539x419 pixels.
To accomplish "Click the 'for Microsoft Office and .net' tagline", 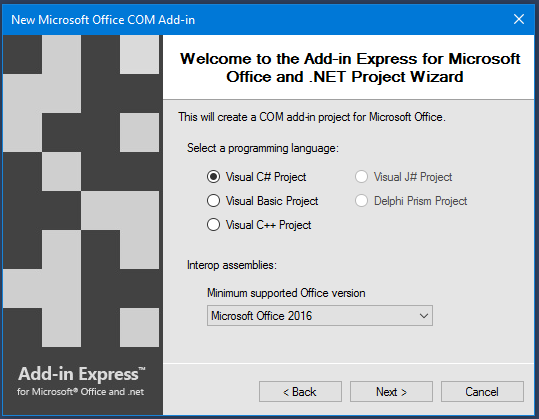I will coord(80,392).
